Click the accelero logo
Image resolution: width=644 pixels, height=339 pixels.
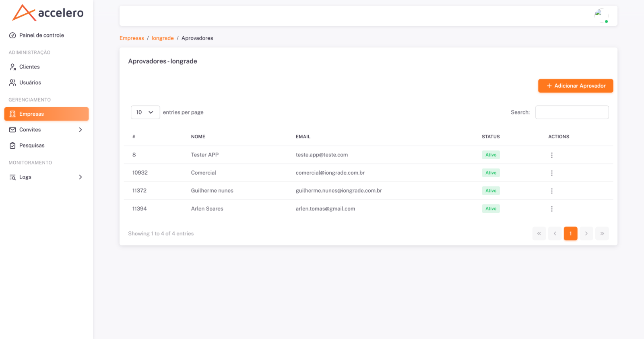click(x=48, y=13)
